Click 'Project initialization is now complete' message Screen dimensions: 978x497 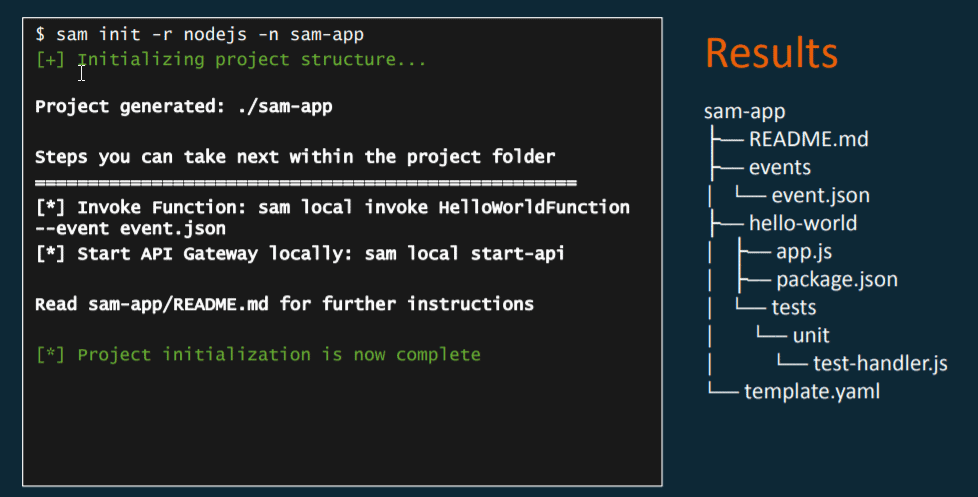(x=258, y=354)
